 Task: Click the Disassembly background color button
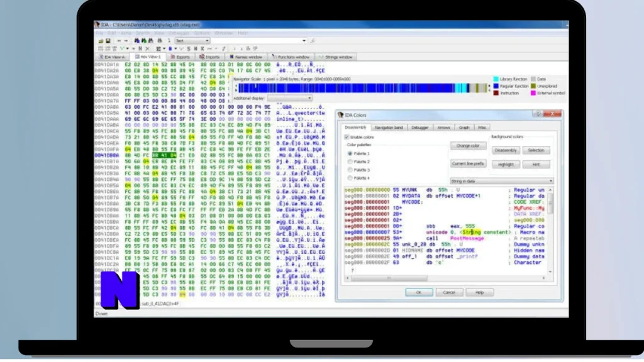click(x=506, y=150)
